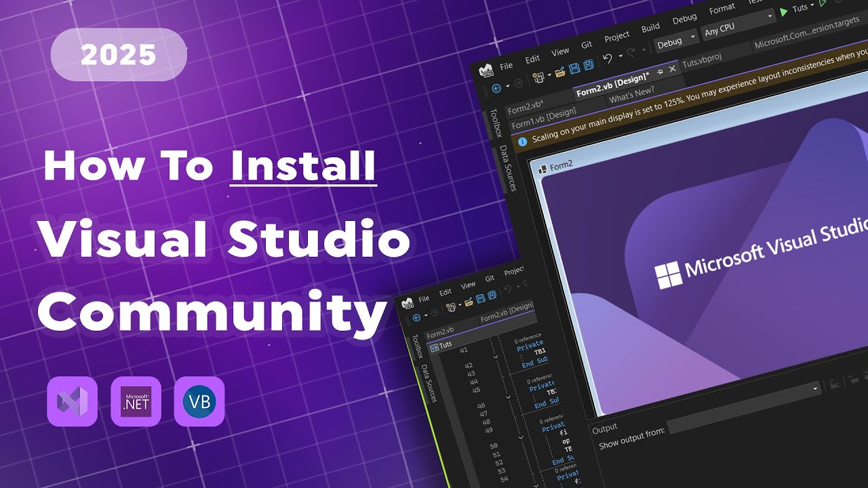This screenshot has height=488, width=868.
Task: Click the single Save icon in designer window toolbar
Action: tap(574, 69)
